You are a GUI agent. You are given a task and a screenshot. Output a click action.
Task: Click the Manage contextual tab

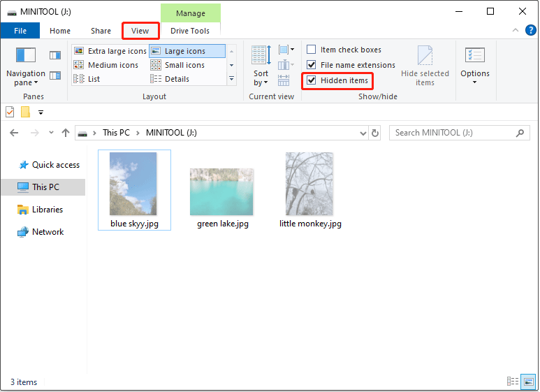191,13
